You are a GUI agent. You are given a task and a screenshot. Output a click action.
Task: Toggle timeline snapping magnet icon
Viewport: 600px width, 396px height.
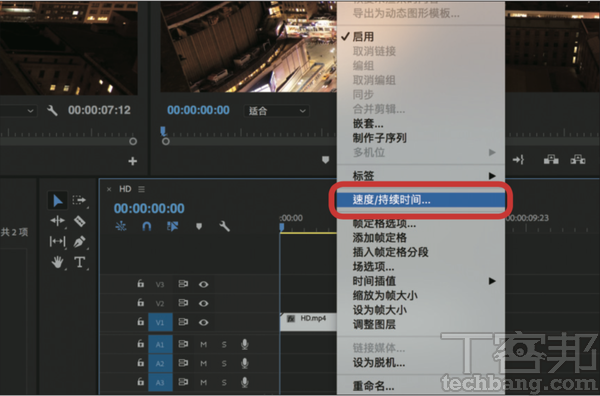pos(147,227)
